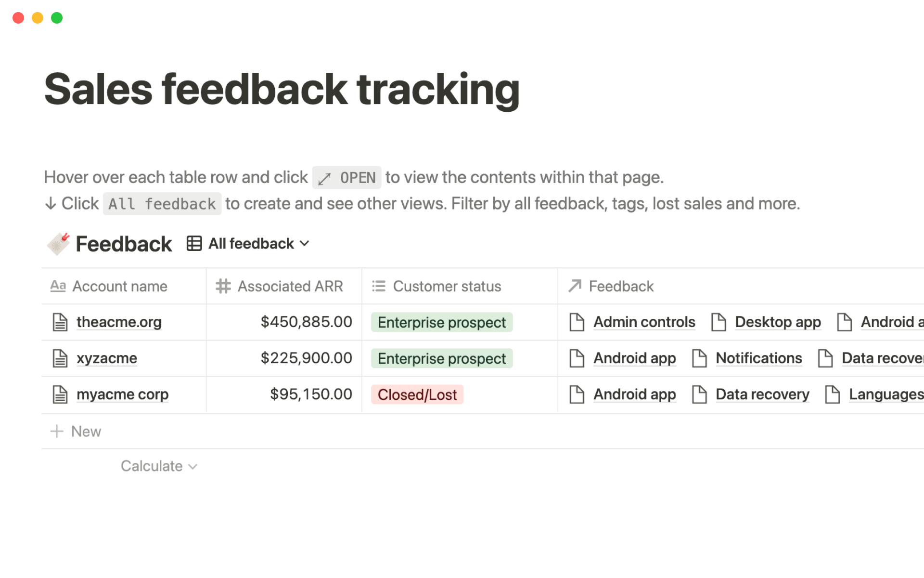The width and height of the screenshot is (924, 578).
Task: Expand the All feedback view dropdown
Action: click(x=304, y=244)
